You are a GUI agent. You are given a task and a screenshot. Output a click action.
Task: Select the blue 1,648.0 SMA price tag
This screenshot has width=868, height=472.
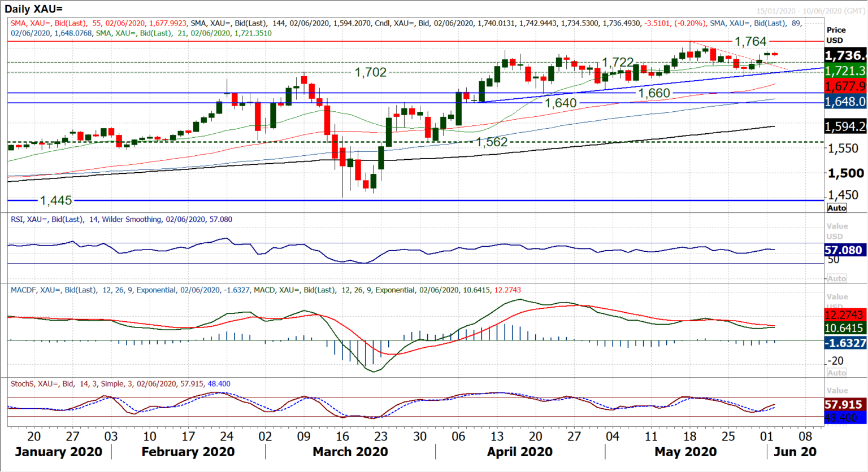(x=845, y=102)
